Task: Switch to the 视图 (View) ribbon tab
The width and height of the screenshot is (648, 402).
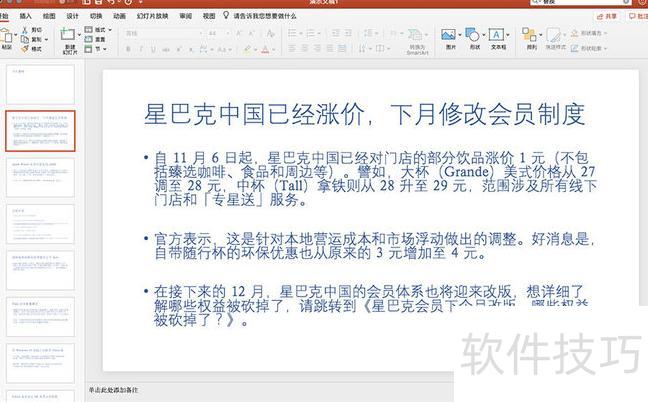Action: point(209,16)
